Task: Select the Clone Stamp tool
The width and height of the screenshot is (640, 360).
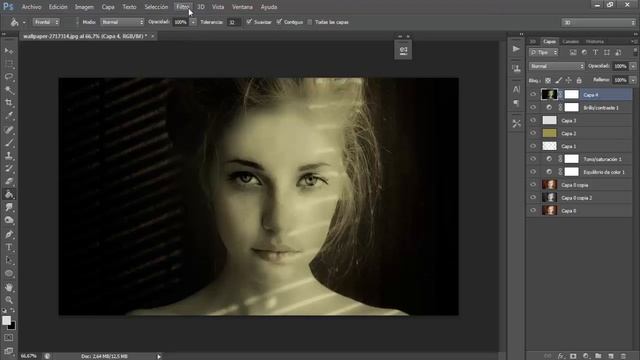Action: pyautogui.click(x=9, y=156)
